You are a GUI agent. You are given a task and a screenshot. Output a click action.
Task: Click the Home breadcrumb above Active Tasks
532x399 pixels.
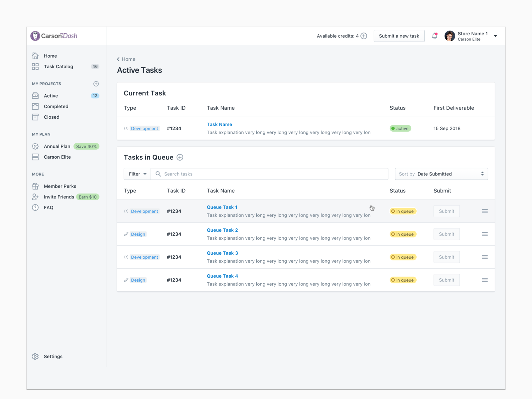pyautogui.click(x=128, y=59)
